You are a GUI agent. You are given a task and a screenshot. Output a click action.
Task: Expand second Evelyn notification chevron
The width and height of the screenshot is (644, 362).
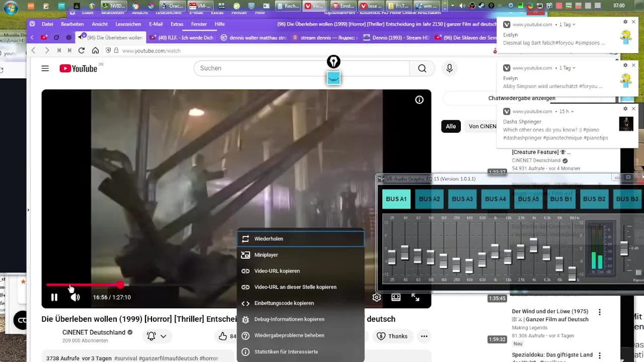coord(574,68)
